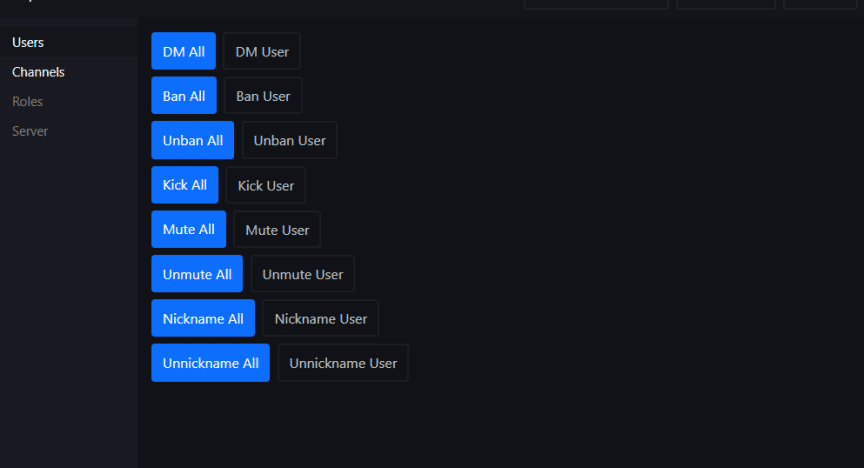Click the Ban All button
This screenshot has width=864, height=468.
click(184, 96)
